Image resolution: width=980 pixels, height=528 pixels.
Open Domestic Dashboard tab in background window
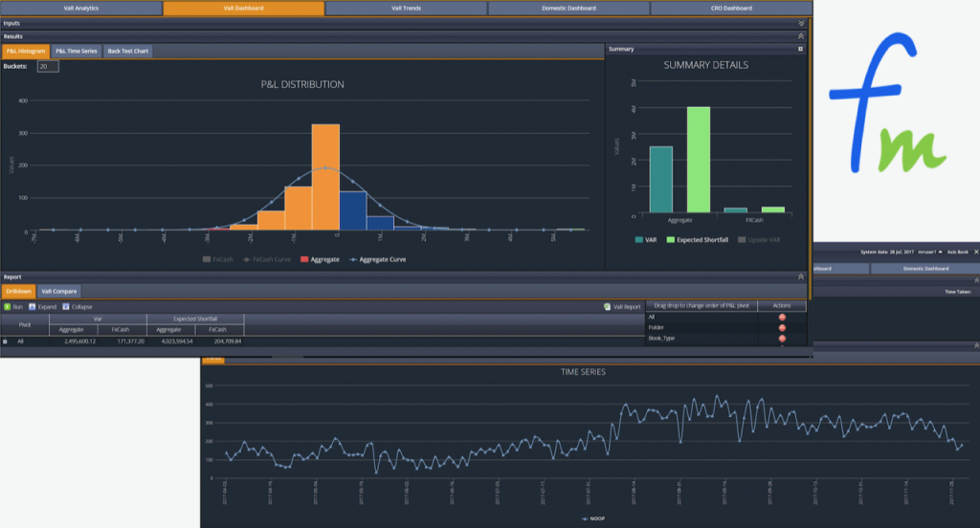[925, 269]
